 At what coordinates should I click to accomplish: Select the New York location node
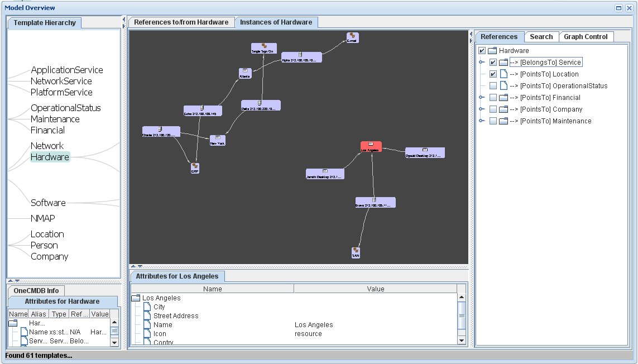[218, 141]
